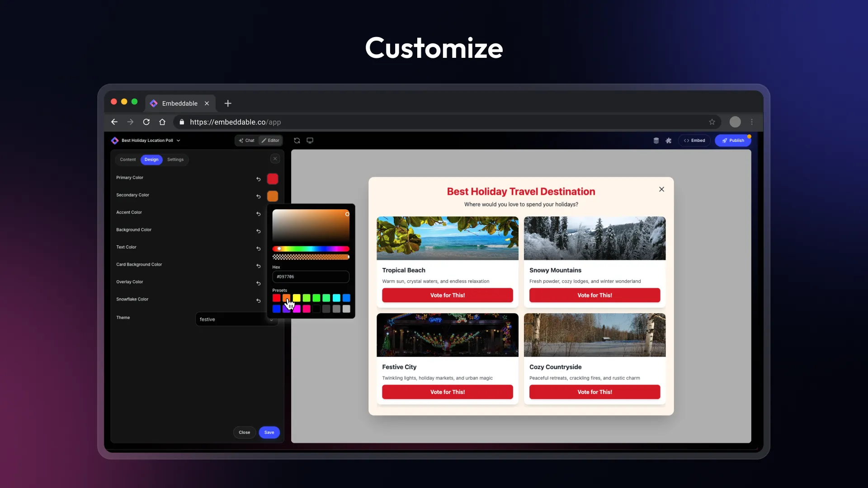Image resolution: width=868 pixels, height=488 pixels.
Task: Reset the Primary Color value
Action: coord(258,179)
